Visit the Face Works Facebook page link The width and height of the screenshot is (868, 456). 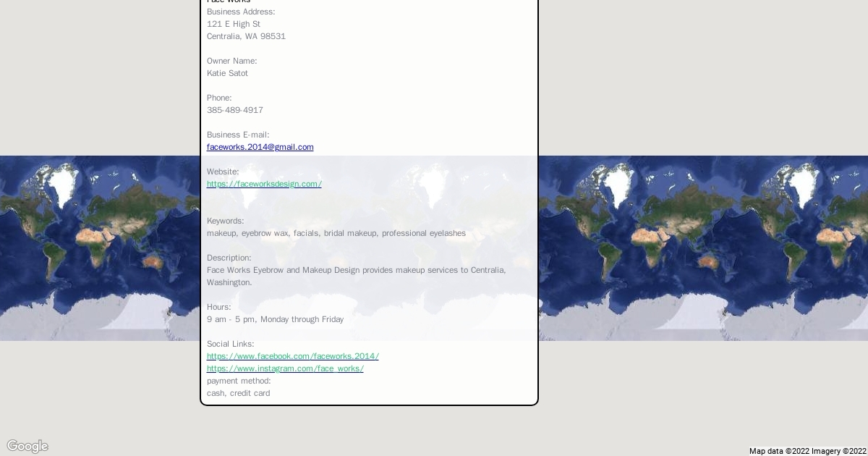click(292, 356)
